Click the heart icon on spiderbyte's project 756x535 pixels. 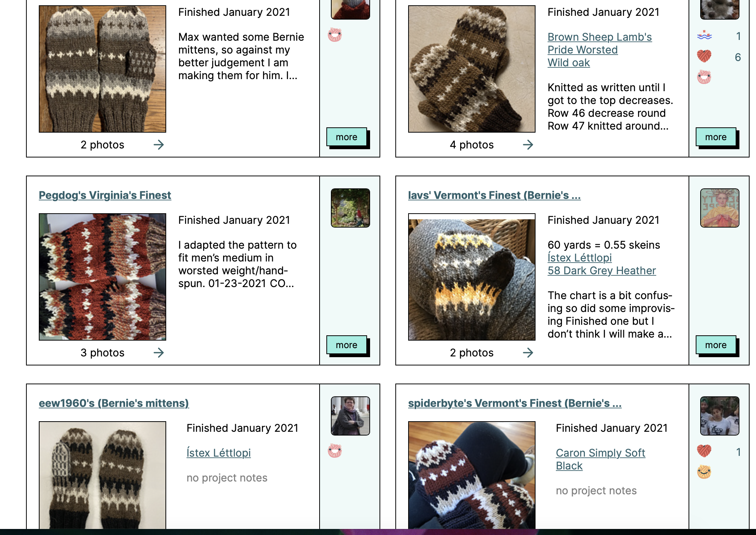coord(704,451)
